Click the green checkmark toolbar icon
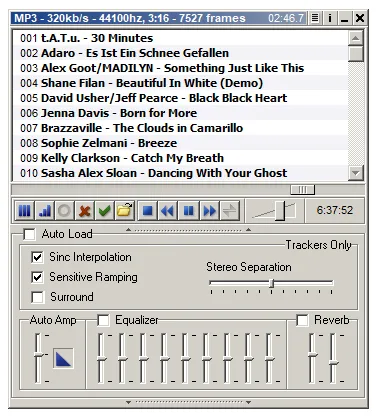The width and height of the screenshot is (378, 418). coord(104,211)
